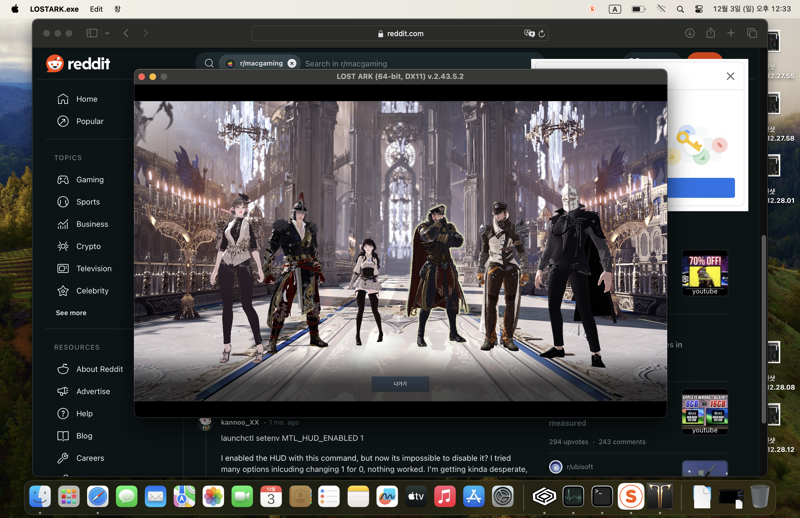Open the App Store dock icon
Image resolution: width=800 pixels, height=518 pixels.
[x=473, y=496]
